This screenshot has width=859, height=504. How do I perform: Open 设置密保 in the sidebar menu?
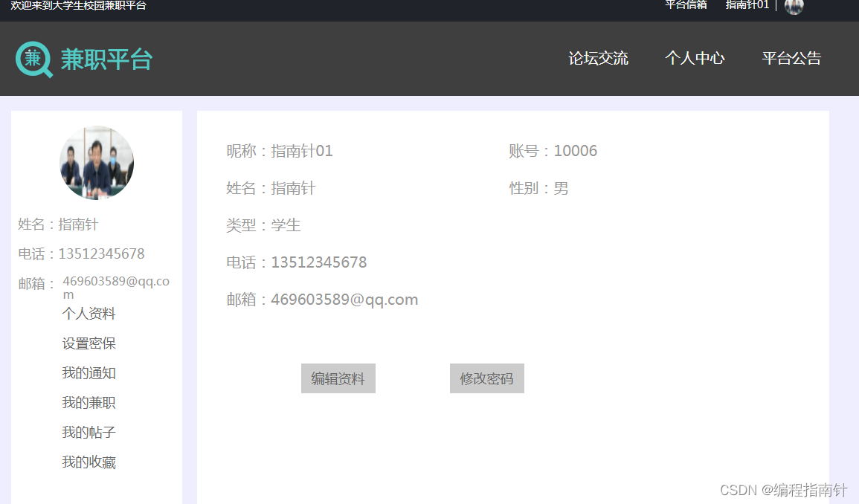tap(89, 343)
